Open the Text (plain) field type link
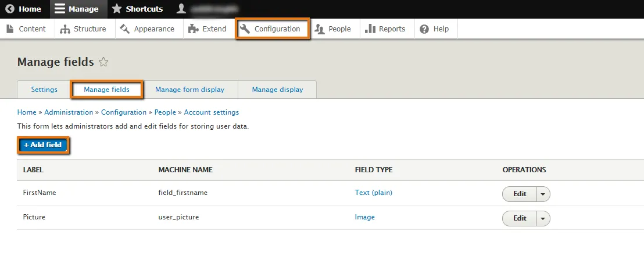 click(x=373, y=193)
